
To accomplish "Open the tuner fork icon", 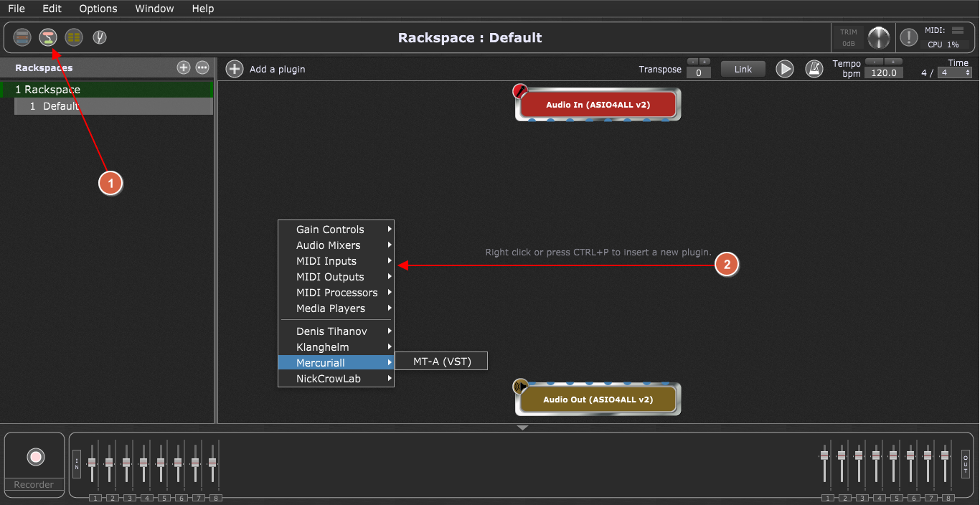I will click(x=100, y=37).
